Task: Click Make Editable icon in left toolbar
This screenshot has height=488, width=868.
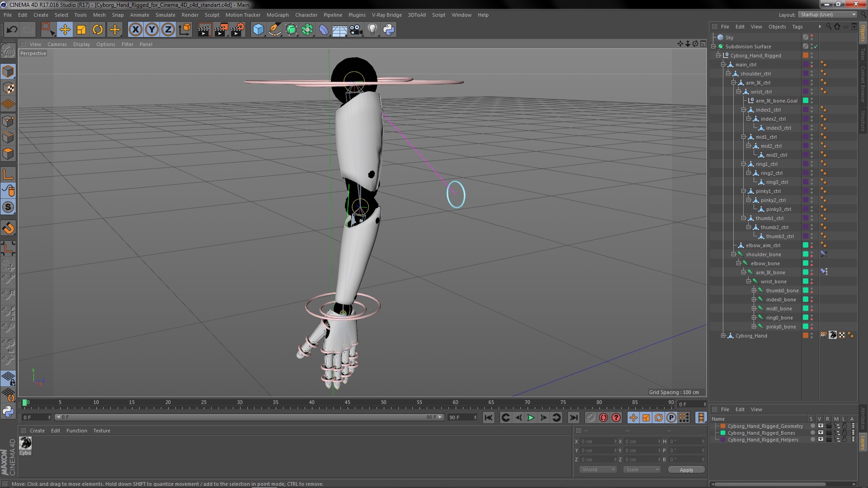Action: [x=8, y=52]
